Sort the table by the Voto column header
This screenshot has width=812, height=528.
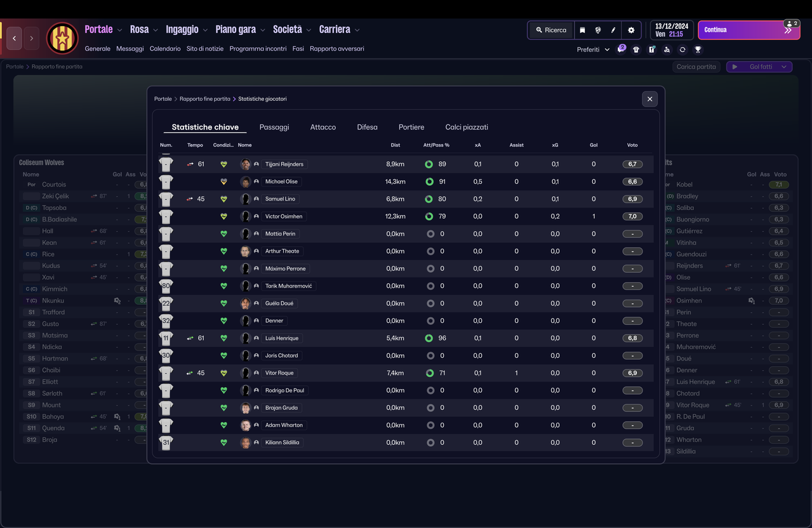coord(632,145)
